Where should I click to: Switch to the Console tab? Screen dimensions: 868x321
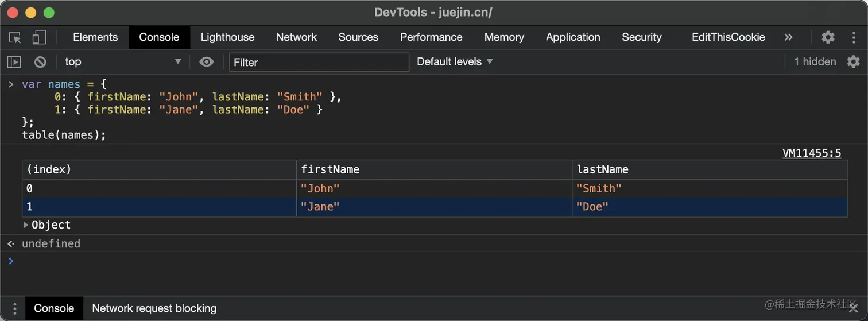(x=159, y=37)
